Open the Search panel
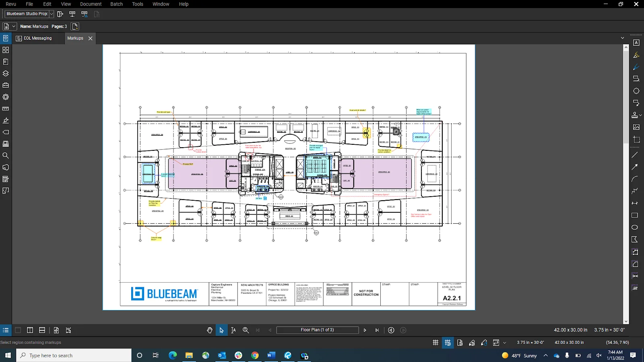The image size is (644, 362). click(x=6, y=156)
